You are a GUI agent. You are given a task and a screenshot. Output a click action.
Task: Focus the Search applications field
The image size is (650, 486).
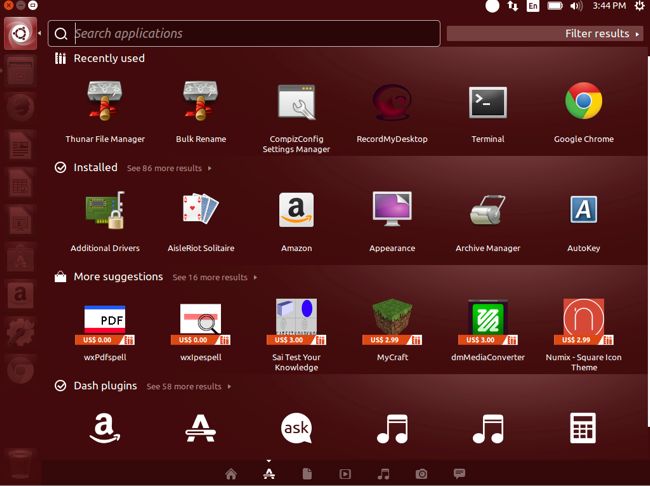[244, 34]
